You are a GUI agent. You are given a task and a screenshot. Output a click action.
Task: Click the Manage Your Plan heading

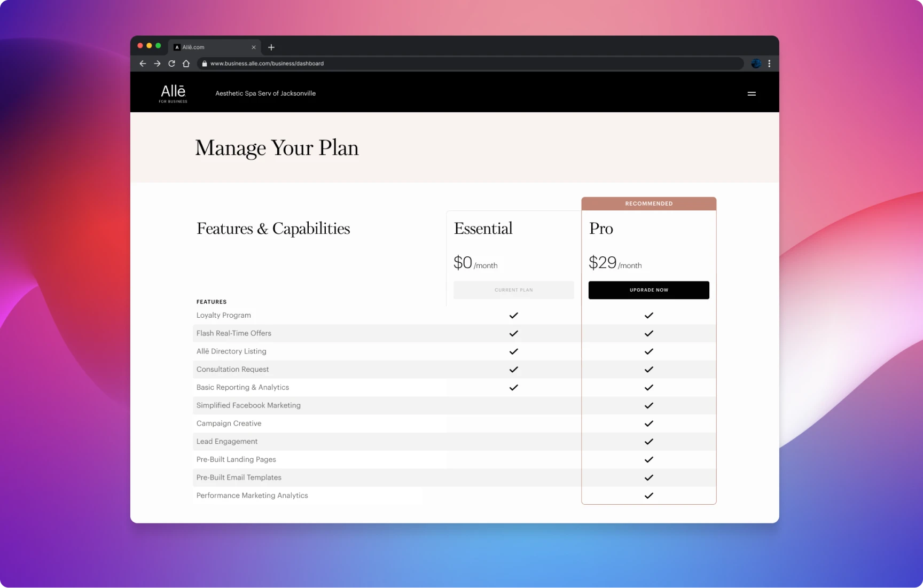coord(277,148)
